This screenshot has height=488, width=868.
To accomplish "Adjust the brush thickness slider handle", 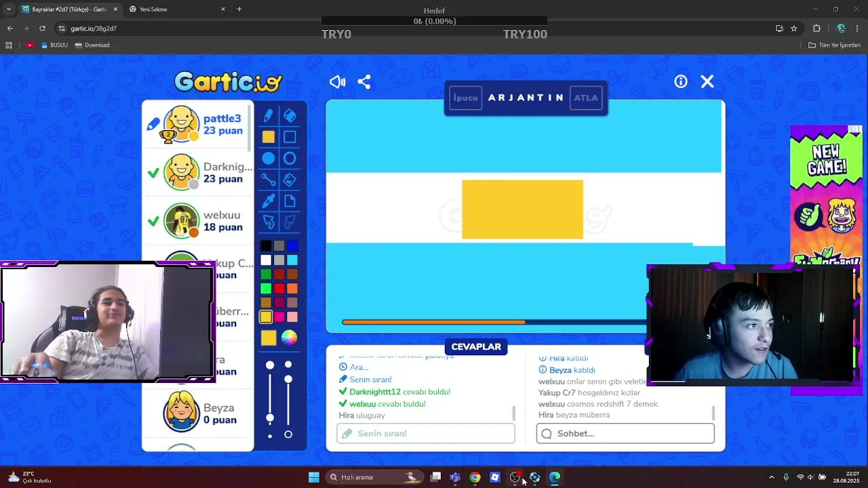I will tap(270, 418).
